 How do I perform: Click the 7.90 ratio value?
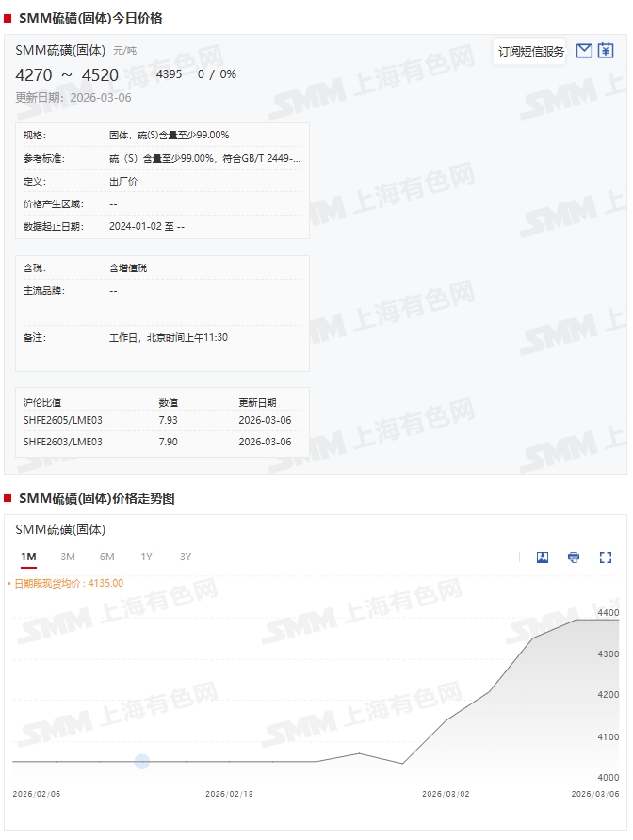pos(168,442)
